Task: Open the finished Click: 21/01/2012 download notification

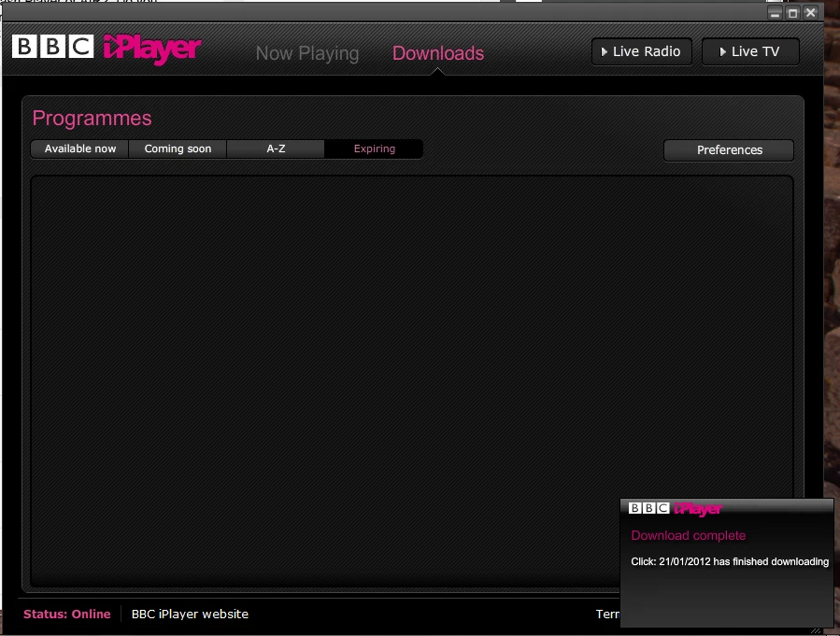Action: pyautogui.click(x=730, y=561)
